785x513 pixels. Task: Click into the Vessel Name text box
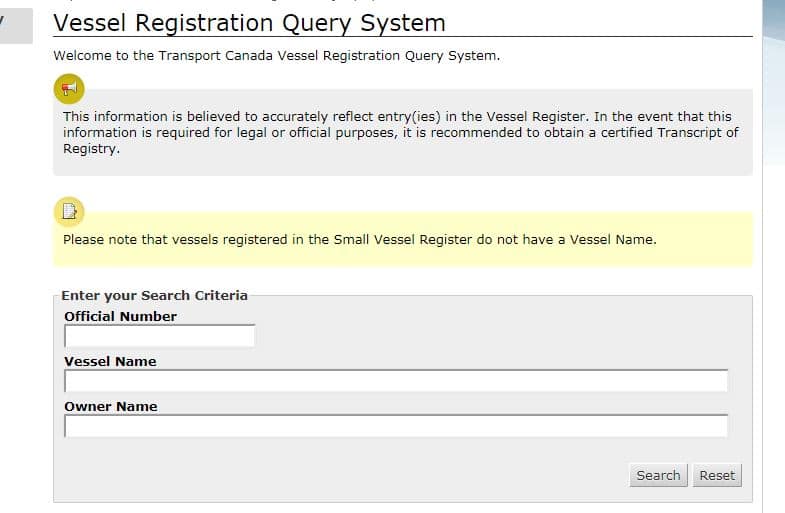[395, 381]
